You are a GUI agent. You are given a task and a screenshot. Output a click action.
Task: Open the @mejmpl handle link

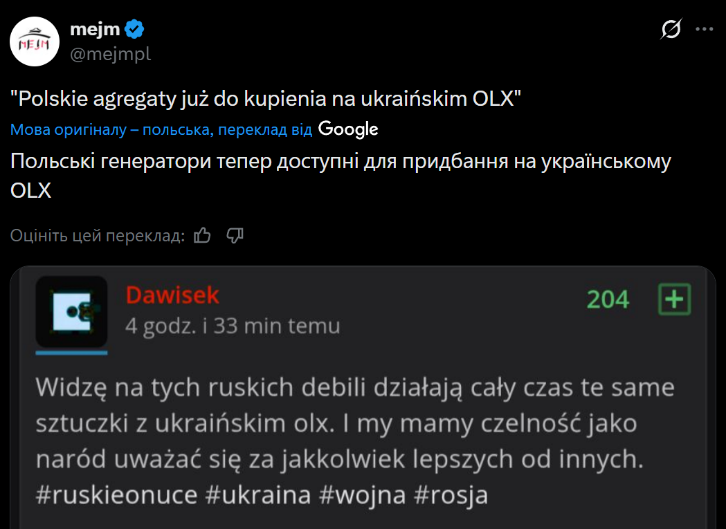[108, 52]
